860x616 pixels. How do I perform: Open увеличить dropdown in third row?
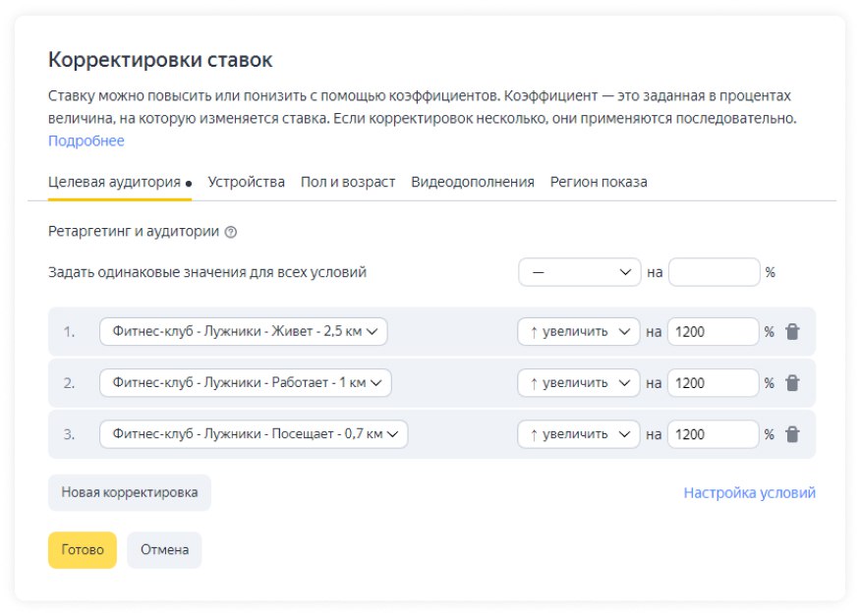(x=579, y=434)
